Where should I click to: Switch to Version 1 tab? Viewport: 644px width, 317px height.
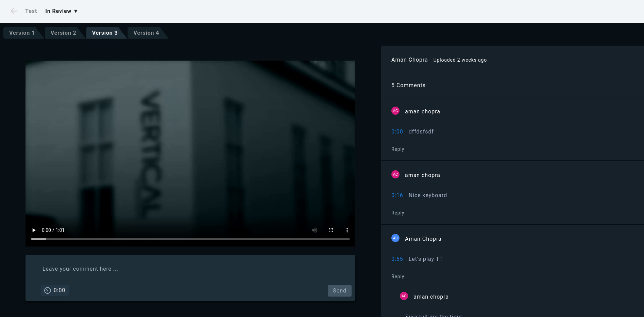(x=22, y=33)
